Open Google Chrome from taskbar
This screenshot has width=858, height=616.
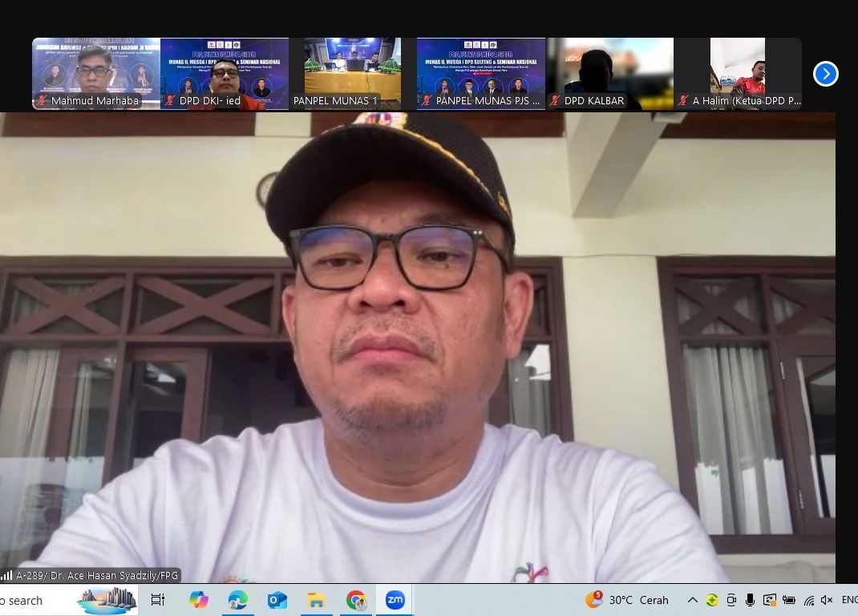(356, 600)
